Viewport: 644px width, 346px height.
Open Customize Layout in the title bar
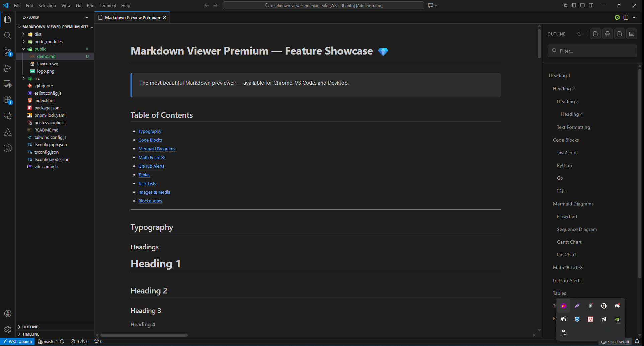click(565, 5)
